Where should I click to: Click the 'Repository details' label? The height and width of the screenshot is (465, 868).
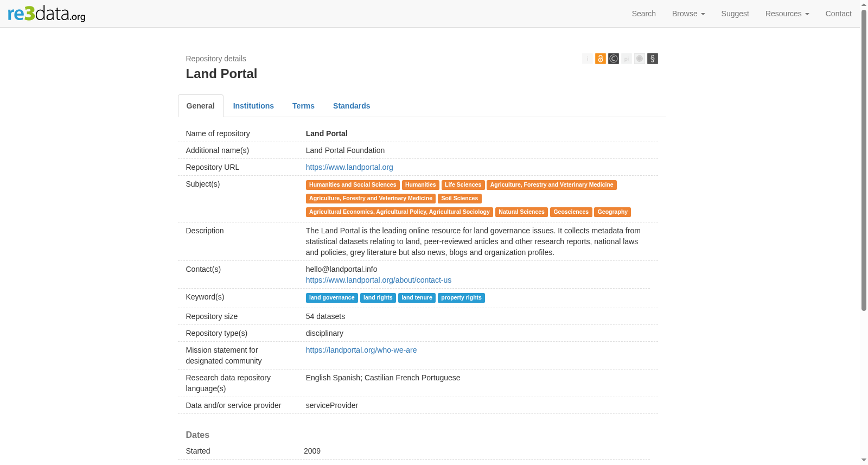(x=215, y=59)
